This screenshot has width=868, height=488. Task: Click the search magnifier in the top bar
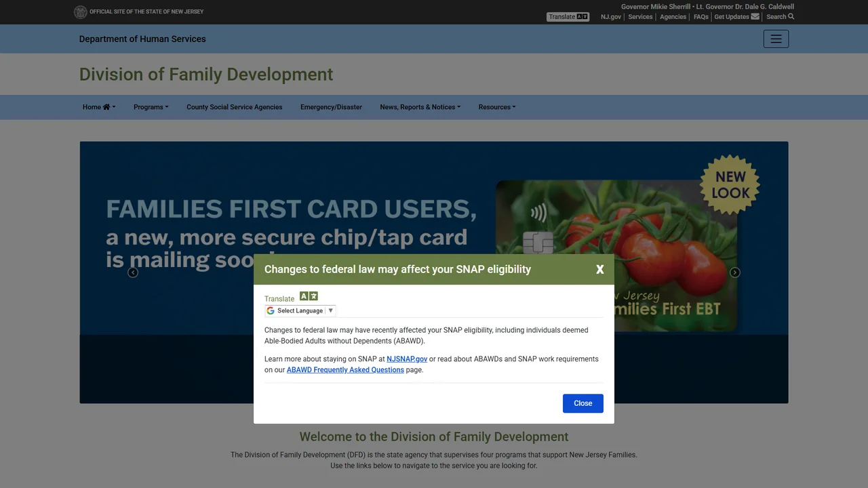pyautogui.click(x=791, y=16)
